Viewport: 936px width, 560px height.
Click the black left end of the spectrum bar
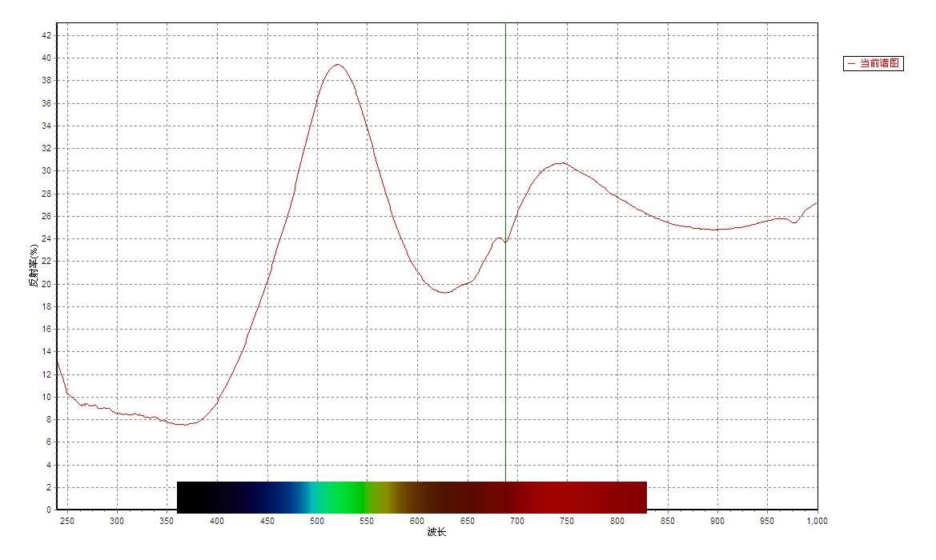click(192, 497)
